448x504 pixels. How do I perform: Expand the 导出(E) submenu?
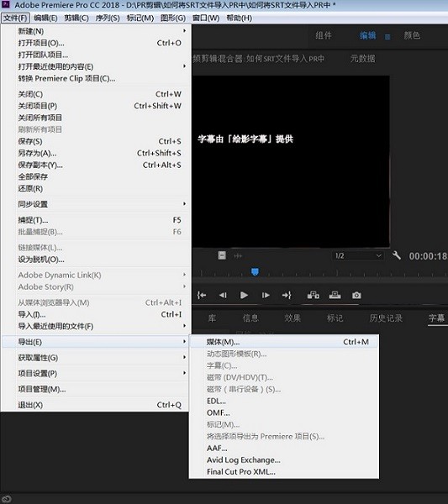96,342
